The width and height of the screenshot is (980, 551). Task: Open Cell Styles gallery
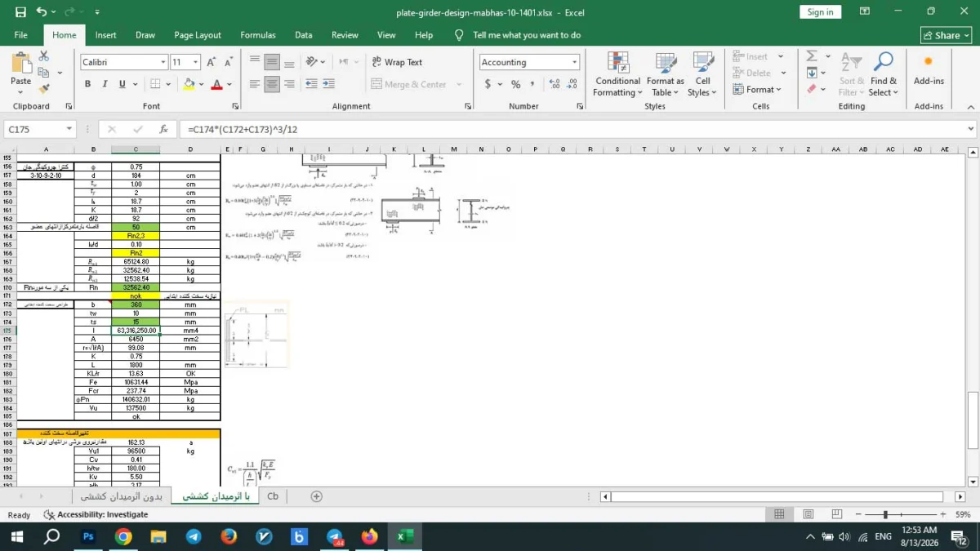tap(703, 74)
